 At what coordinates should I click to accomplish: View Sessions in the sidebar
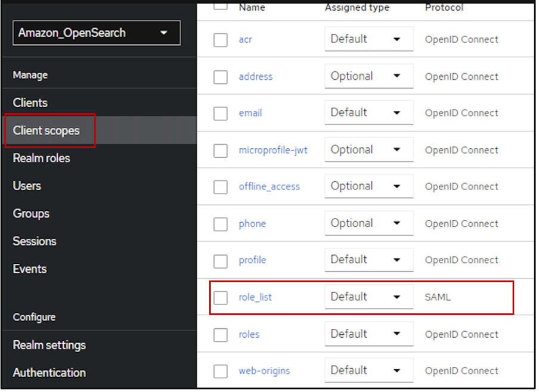[35, 241]
